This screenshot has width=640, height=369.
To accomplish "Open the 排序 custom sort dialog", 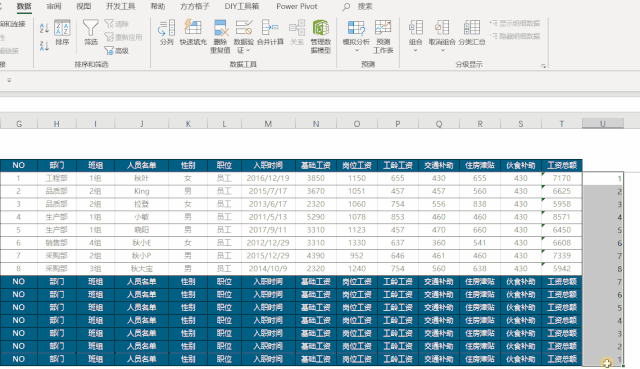I will tap(62, 33).
